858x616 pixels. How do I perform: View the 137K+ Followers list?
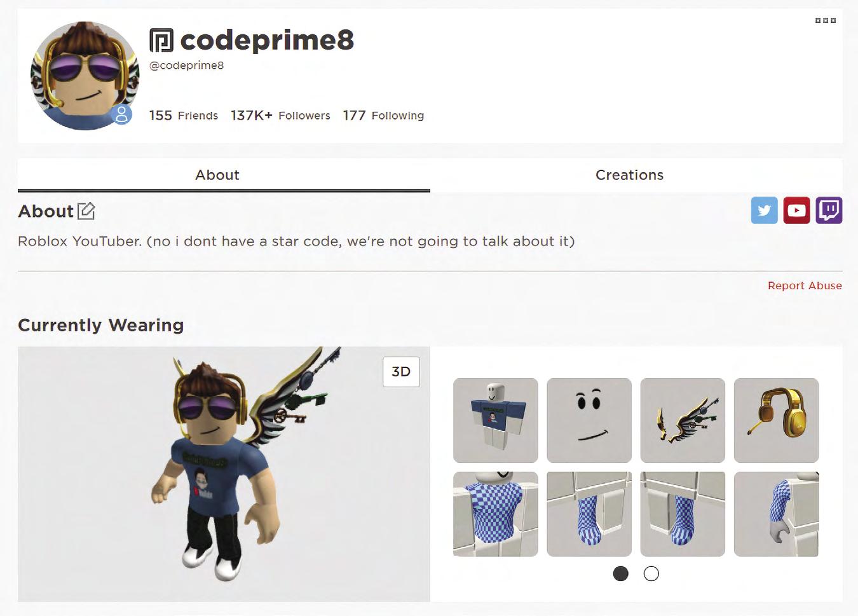(280, 115)
